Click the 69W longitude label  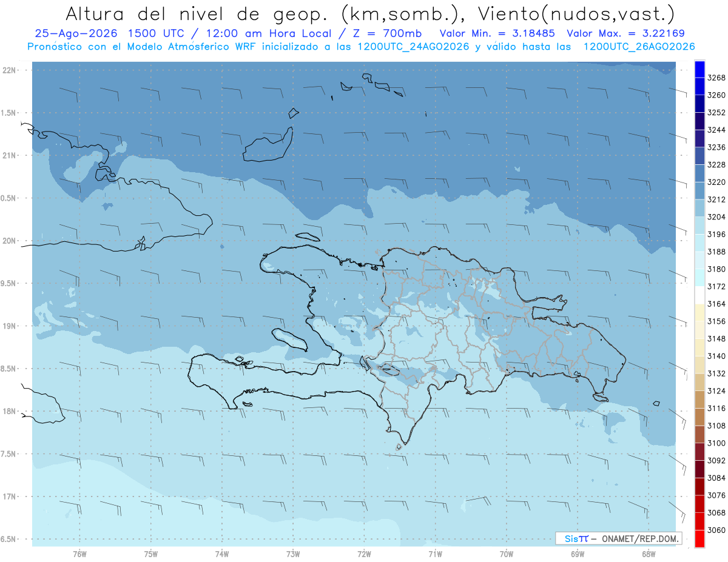(578, 554)
